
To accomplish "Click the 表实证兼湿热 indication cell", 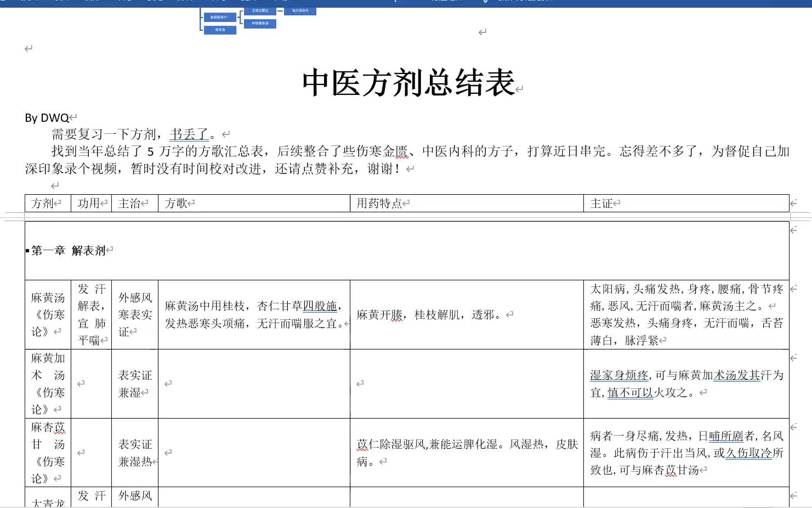I will coord(135,453).
